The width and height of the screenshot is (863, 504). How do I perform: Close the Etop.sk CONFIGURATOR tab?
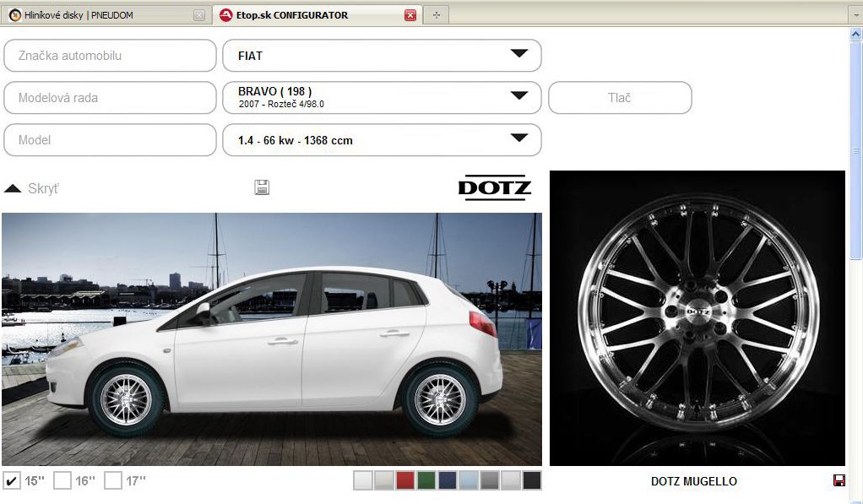(410, 15)
